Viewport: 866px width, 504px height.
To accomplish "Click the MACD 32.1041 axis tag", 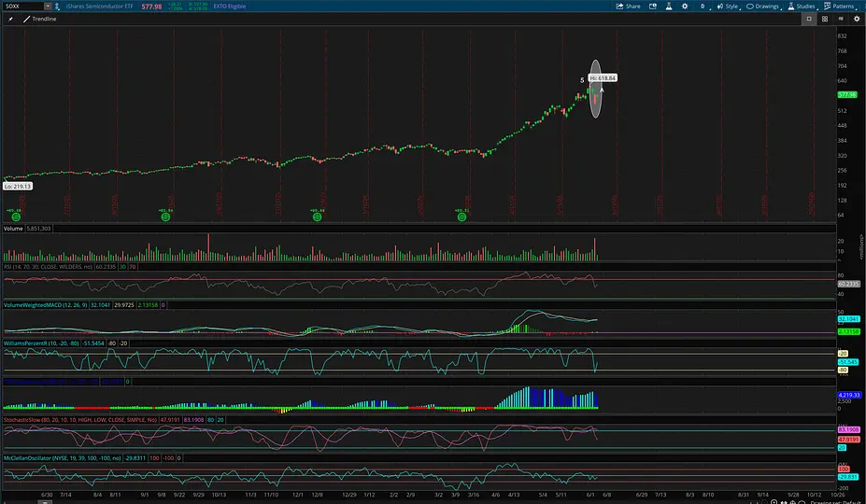I will tap(848, 319).
